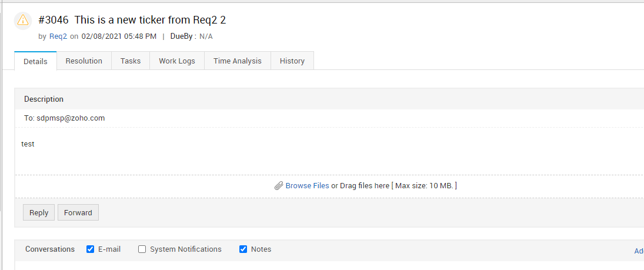
Task: Open requester Req2 profile link
Action: [58, 36]
